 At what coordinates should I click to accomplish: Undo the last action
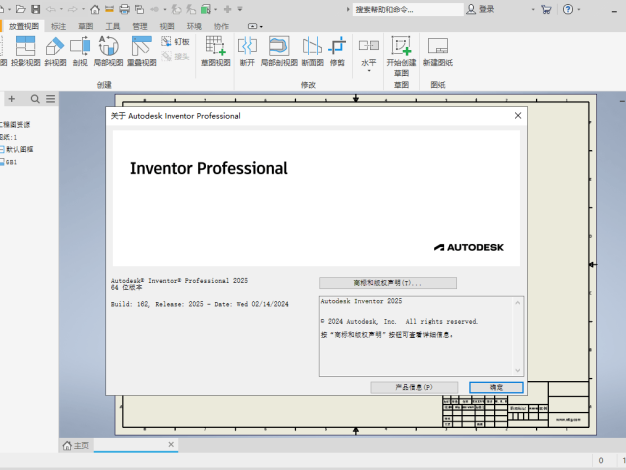click(51, 9)
